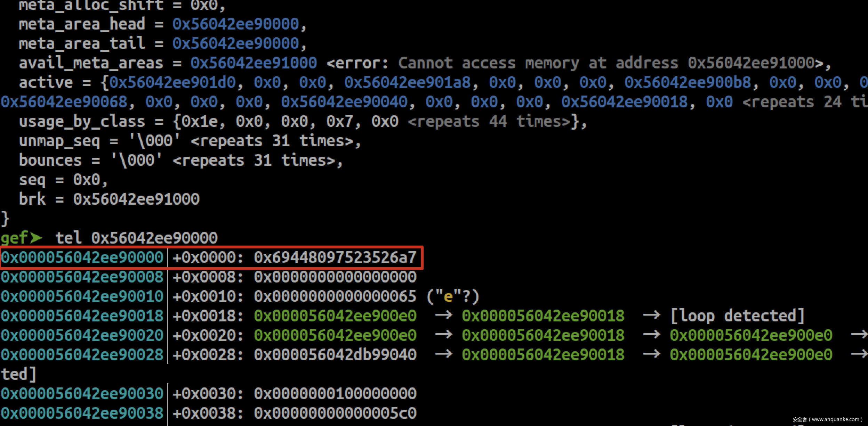Click the address 0x000056042ee90000 in telescope
The height and width of the screenshot is (426, 868).
click(x=82, y=258)
